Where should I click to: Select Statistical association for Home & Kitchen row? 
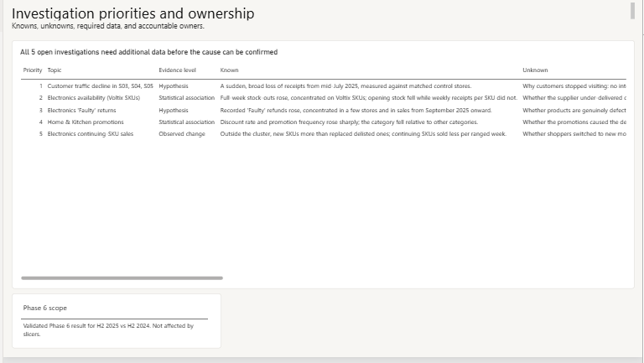click(186, 122)
